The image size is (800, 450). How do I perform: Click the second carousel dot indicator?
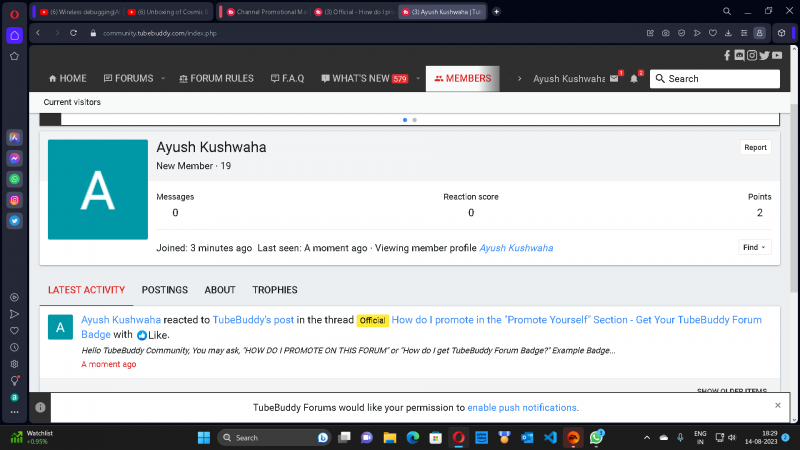pos(415,120)
